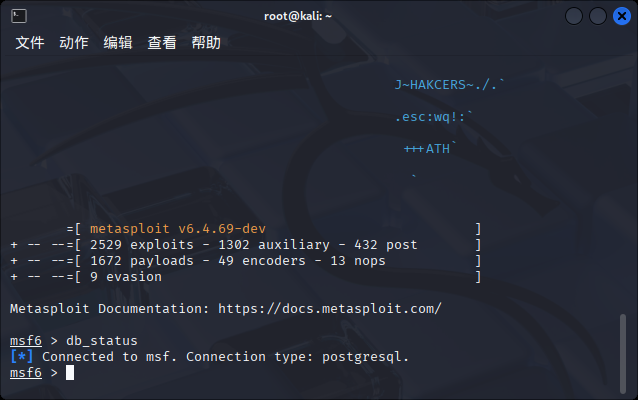Click the terminal icon in title bar
This screenshot has height=400, width=638.
coord(19,16)
